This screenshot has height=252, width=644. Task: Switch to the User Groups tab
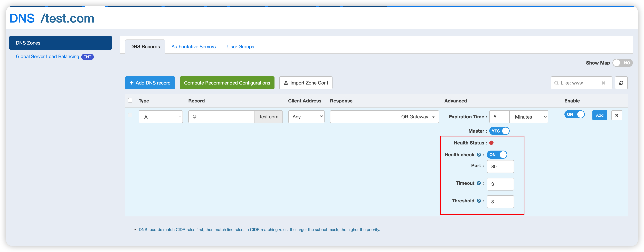(x=241, y=47)
